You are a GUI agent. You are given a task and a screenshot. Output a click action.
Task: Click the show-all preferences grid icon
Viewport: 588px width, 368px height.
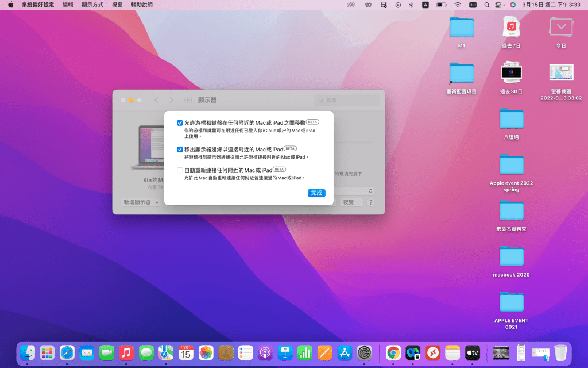pyautogui.click(x=188, y=99)
